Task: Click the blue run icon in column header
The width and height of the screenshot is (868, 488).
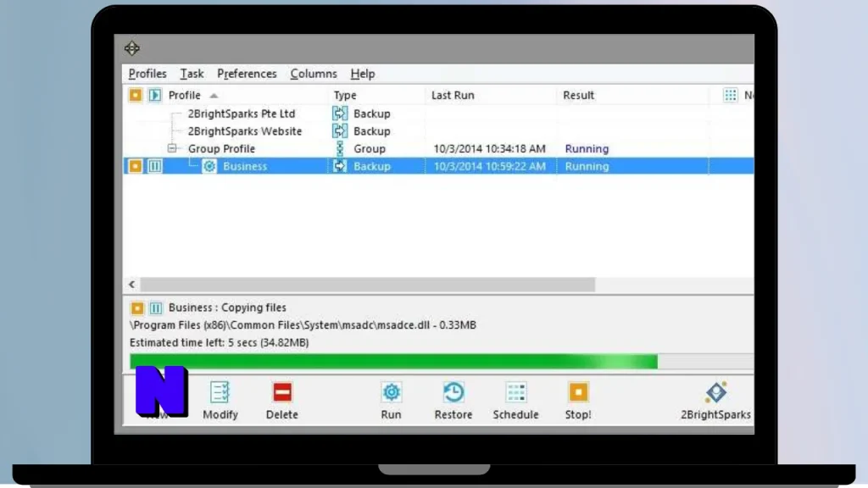Action: pos(154,95)
